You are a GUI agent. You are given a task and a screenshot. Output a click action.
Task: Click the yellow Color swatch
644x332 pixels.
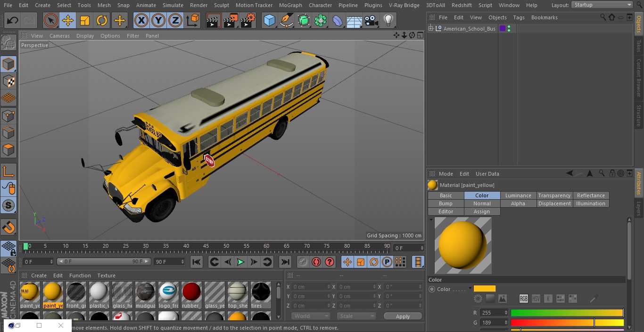[485, 289]
